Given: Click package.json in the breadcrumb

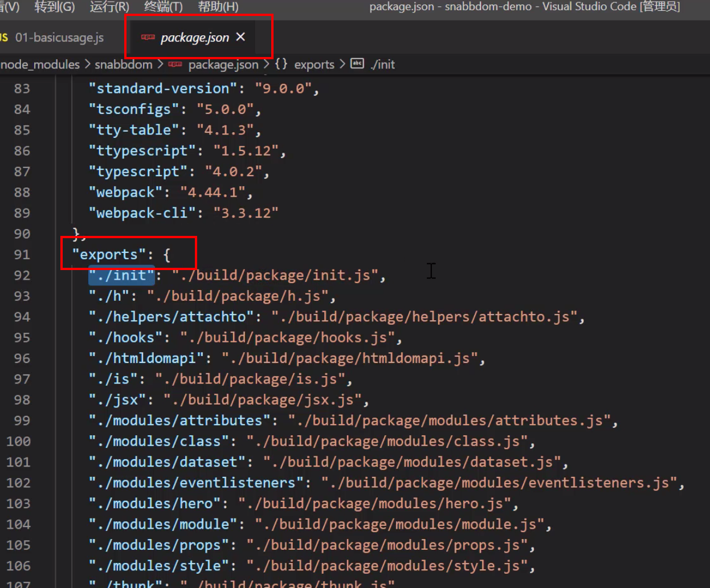Looking at the screenshot, I should click(223, 64).
